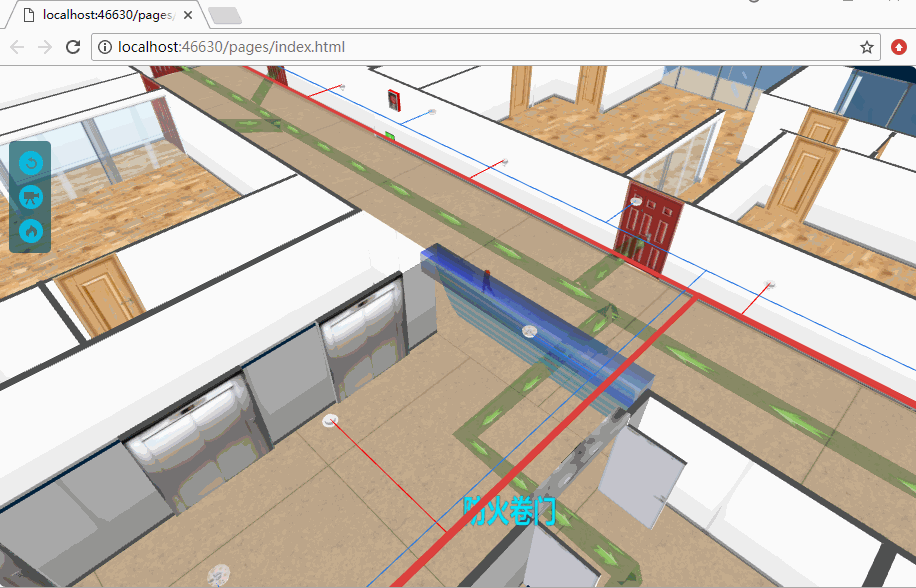Image resolution: width=916 pixels, height=588 pixels.
Task: Click the forward navigation arrow
Action: point(44,46)
